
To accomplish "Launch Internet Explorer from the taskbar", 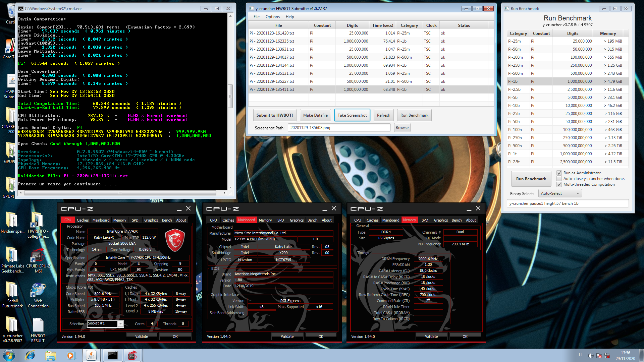I will click(x=30, y=355).
